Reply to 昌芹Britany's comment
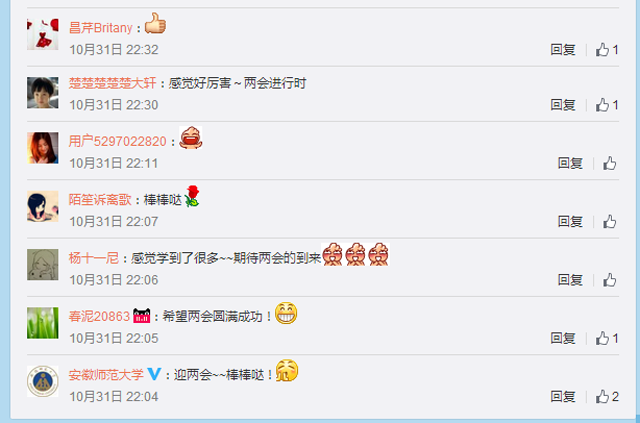This screenshot has height=423, width=640. pos(563,50)
